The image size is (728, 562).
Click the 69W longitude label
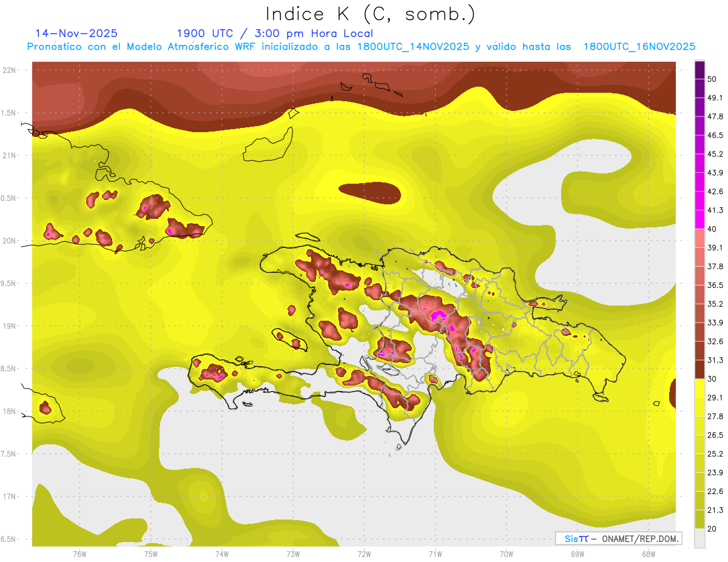coord(578,554)
